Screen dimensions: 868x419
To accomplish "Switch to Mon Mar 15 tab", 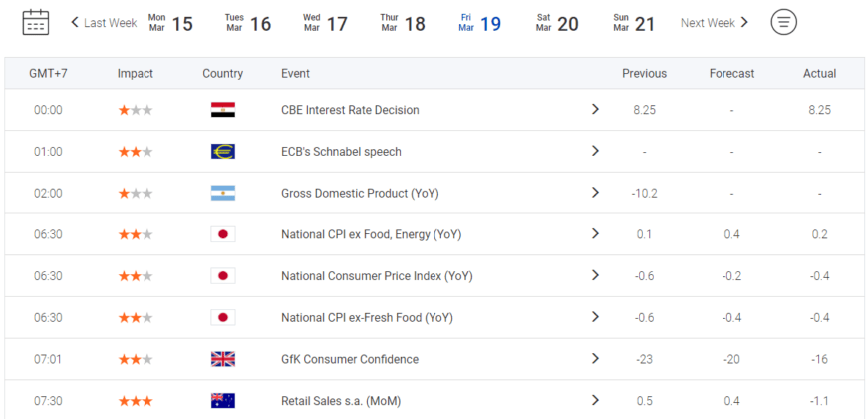I will pyautogui.click(x=170, y=23).
